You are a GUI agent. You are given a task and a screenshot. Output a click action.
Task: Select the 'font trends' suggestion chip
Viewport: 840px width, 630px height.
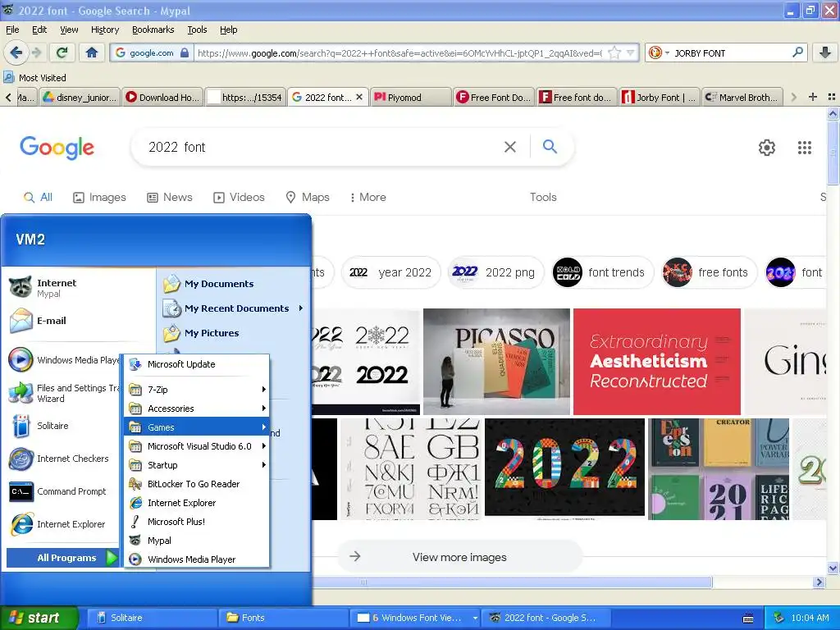tap(603, 272)
